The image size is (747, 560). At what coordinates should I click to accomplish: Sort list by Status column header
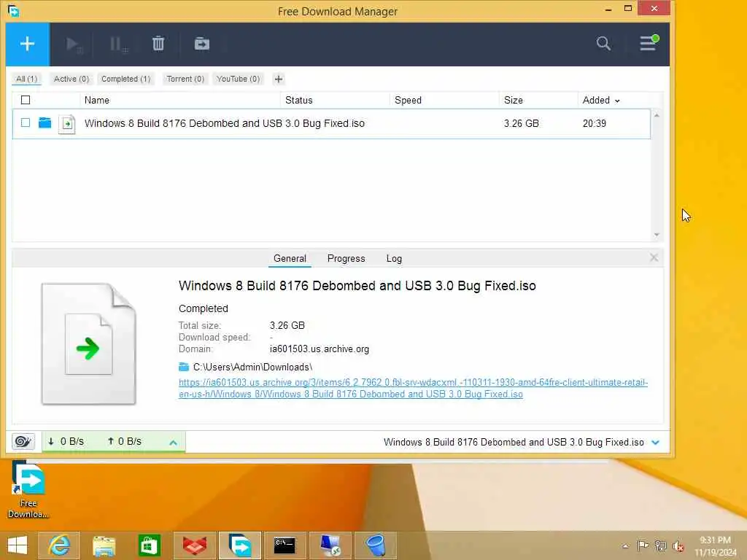[x=298, y=100]
